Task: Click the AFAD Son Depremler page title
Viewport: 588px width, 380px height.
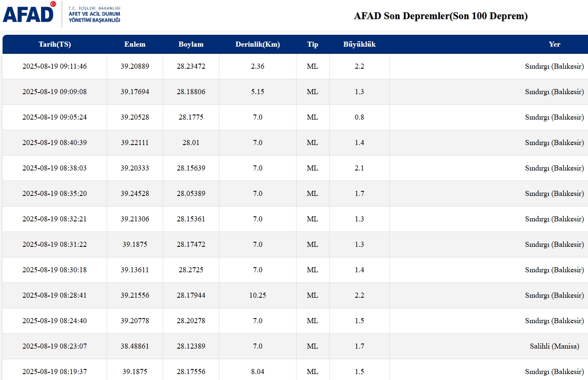Action: [441, 16]
